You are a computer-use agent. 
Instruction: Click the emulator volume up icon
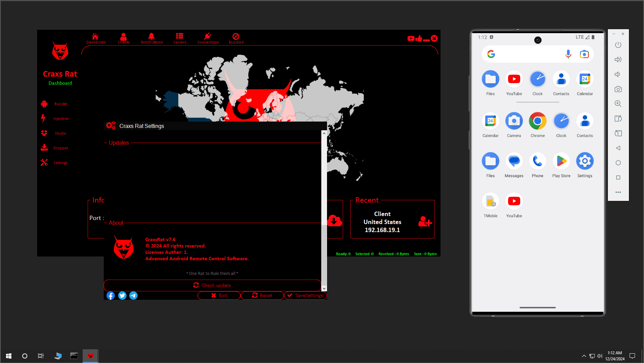click(x=618, y=60)
